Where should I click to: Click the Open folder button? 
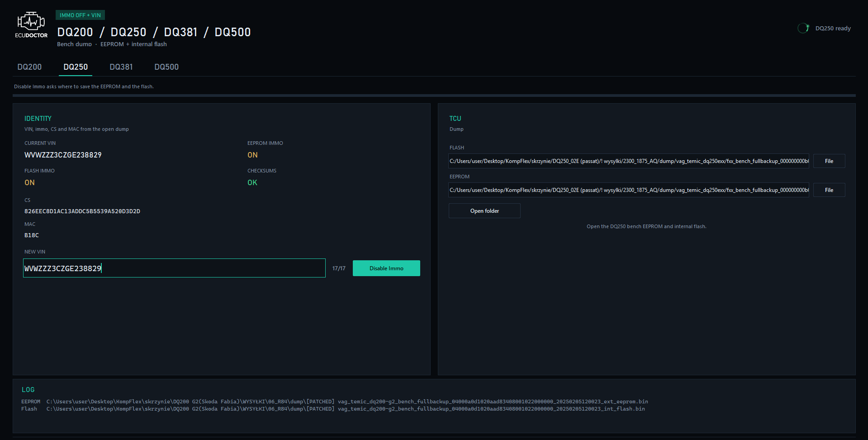pos(484,211)
